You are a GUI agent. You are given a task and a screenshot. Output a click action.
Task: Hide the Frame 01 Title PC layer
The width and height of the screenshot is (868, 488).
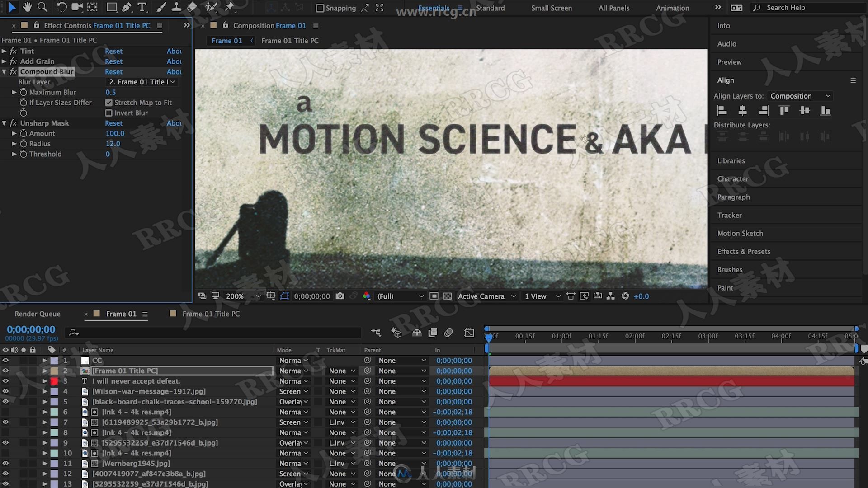[5, 371]
